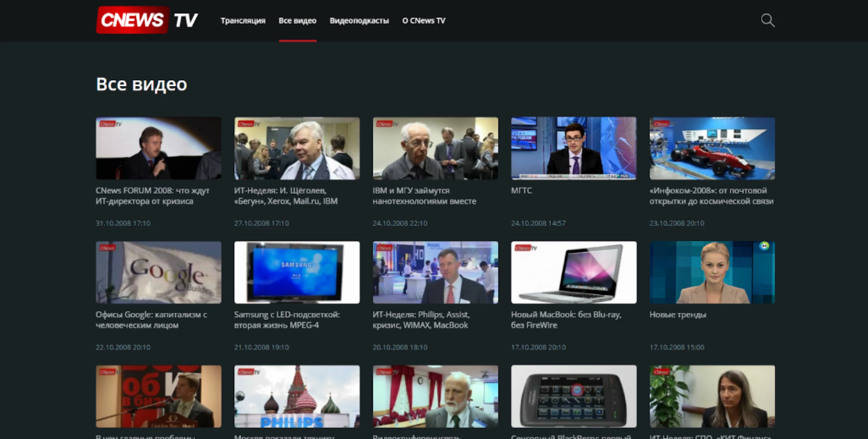
Task: Go to О CNews TV page
Action: click(x=423, y=21)
